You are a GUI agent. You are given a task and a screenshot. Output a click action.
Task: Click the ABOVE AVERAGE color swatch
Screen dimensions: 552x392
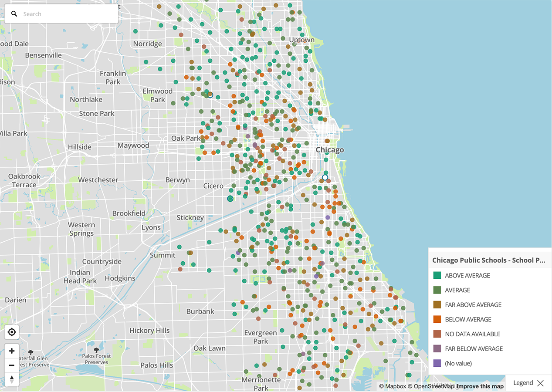coord(437,275)
